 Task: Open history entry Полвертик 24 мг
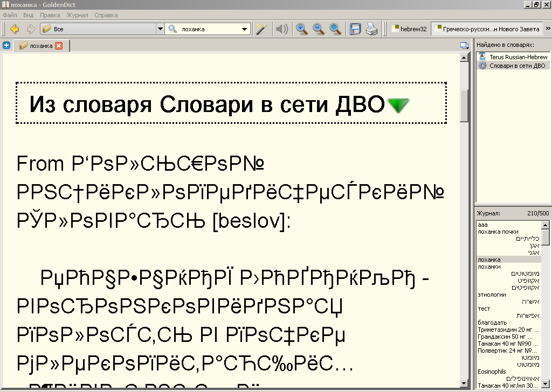coord(509,351)
